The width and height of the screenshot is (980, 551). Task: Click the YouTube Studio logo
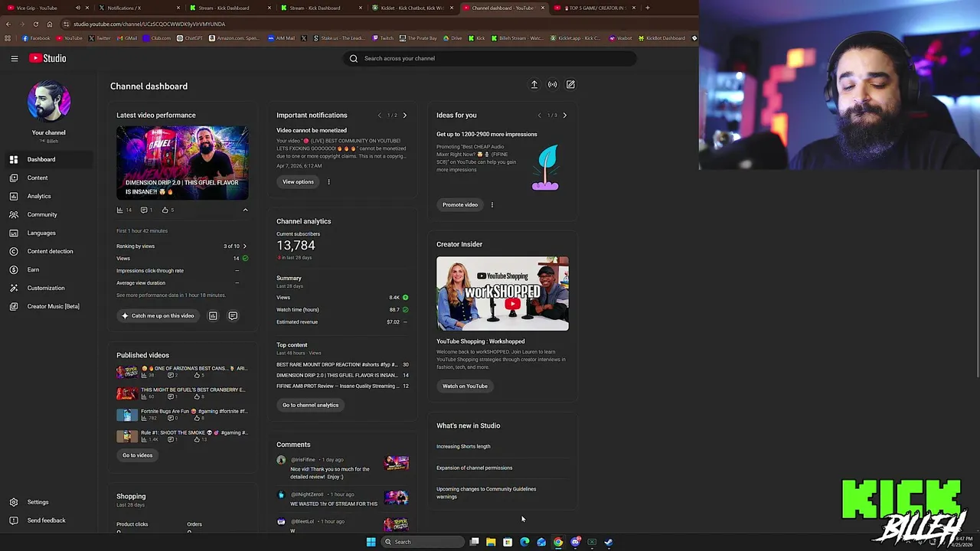click(47, 58)
